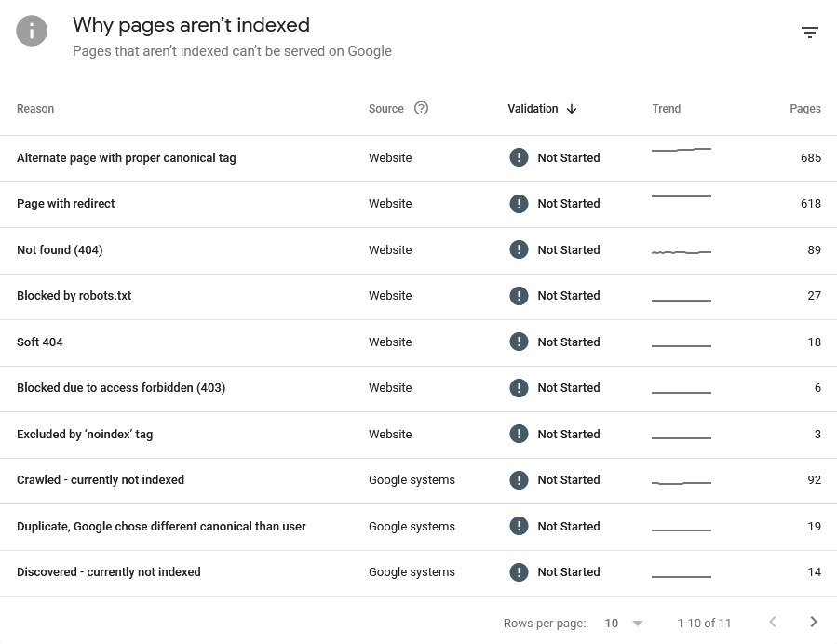Select Discovered - currently not indexed row
837x644 pixels.
[x=419, y=573]
